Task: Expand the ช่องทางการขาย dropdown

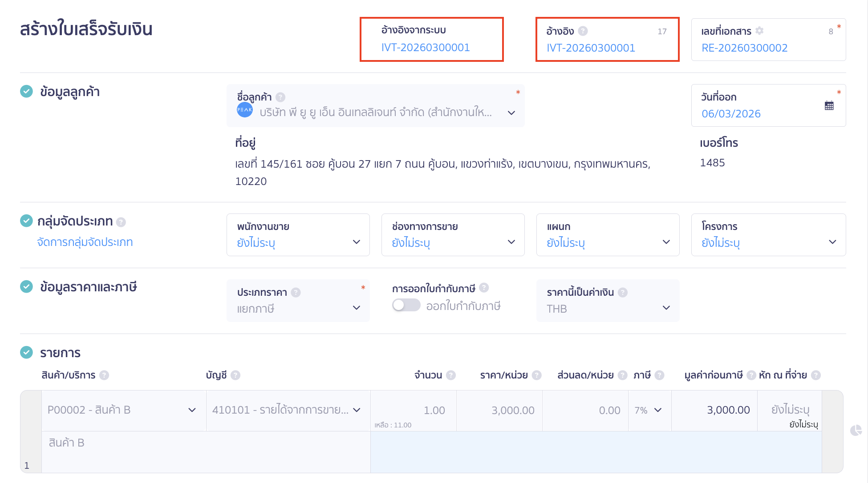Action: click(453, 235)
